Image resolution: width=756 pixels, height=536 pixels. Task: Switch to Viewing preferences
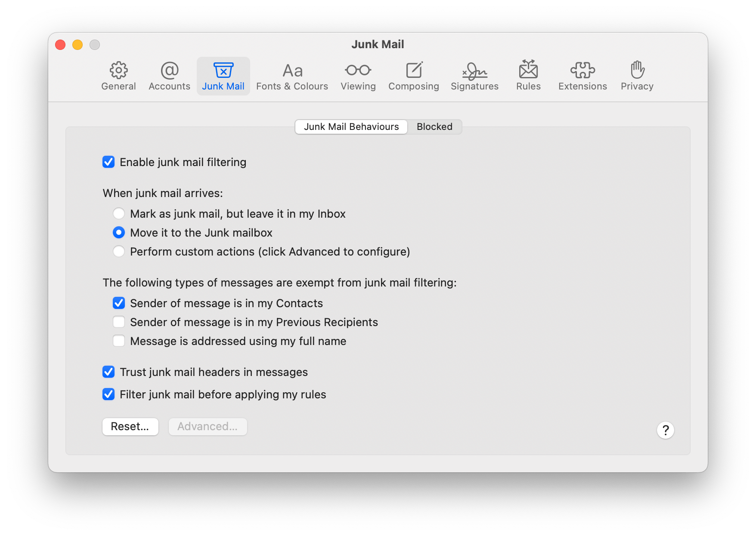pos(358,76)
